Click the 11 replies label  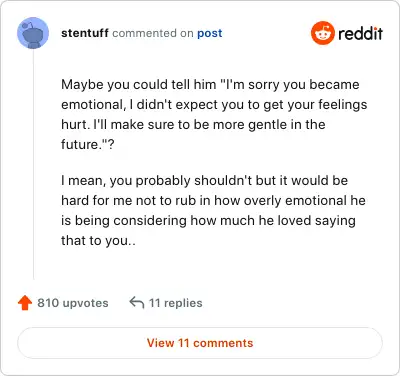(175, 303)
